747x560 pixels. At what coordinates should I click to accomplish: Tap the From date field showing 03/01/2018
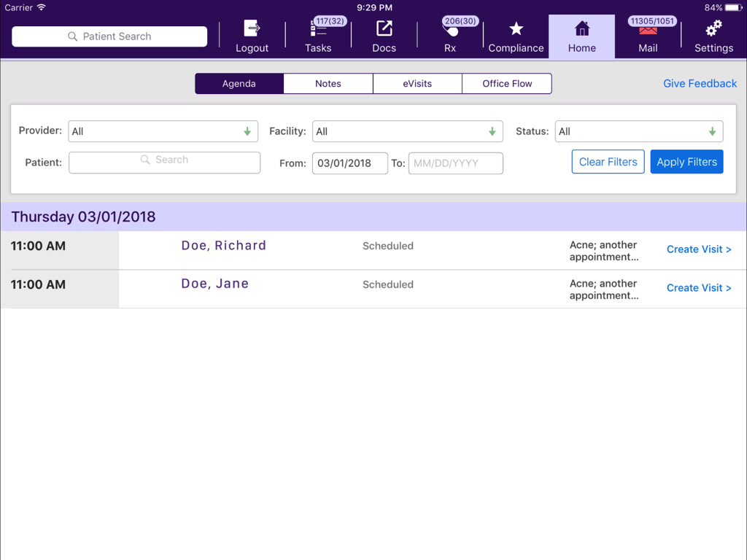pos(349,163)
